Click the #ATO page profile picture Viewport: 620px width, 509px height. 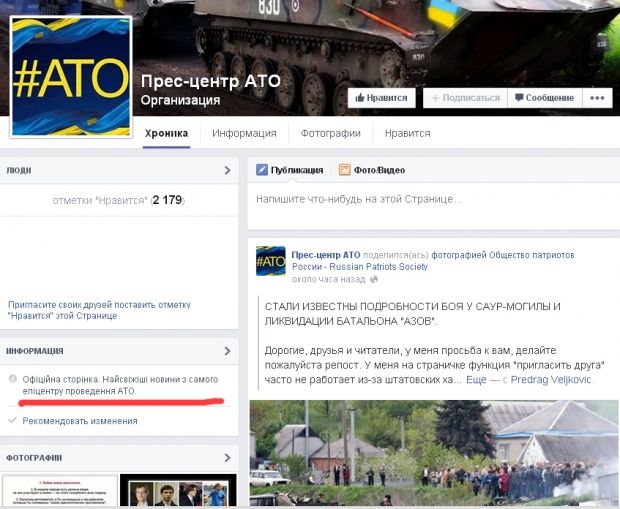[x=71, y=75]
